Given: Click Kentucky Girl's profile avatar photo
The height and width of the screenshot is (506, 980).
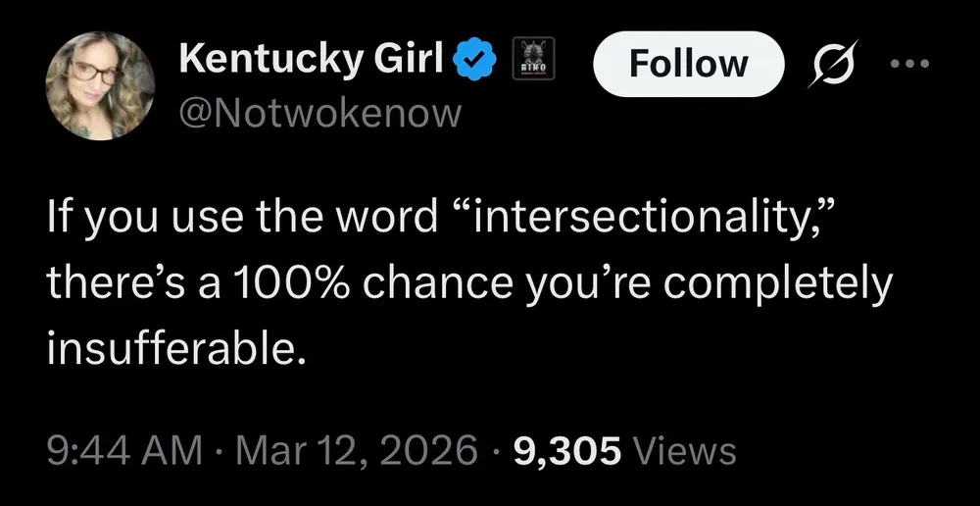Looking at the screenshot, I should (101, 85).
